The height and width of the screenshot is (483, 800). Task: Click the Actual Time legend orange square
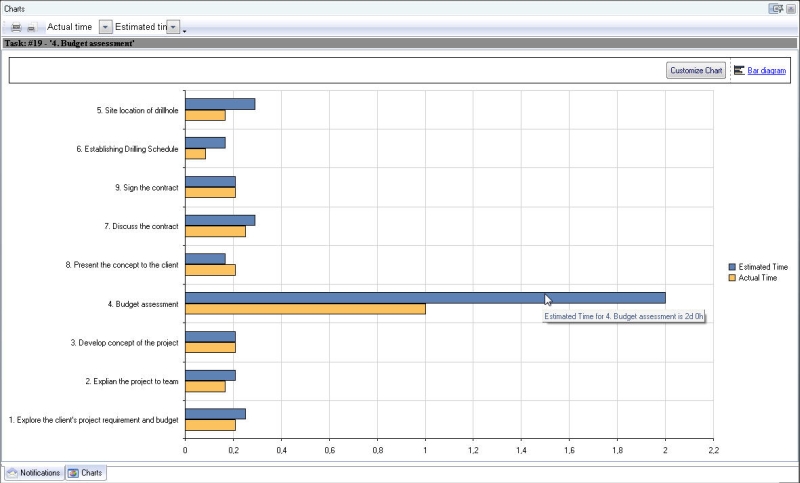pos(732,278)
